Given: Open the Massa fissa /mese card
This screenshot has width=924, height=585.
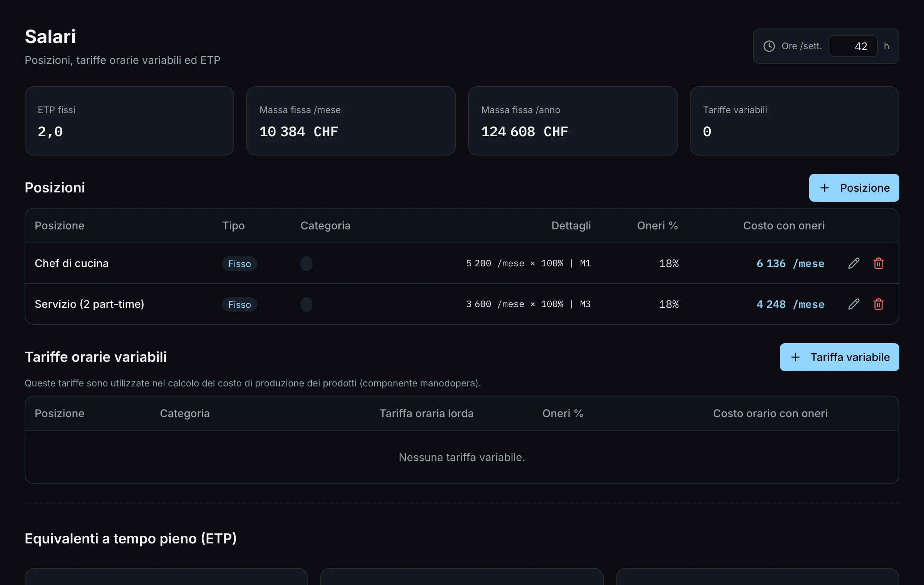Looking at the screenshot, I should [351, 121].
